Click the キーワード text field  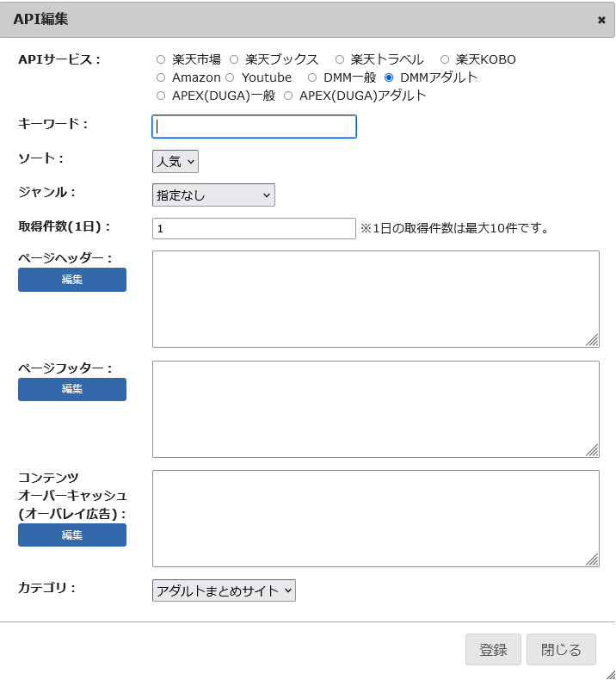click(x=254, y=127)
